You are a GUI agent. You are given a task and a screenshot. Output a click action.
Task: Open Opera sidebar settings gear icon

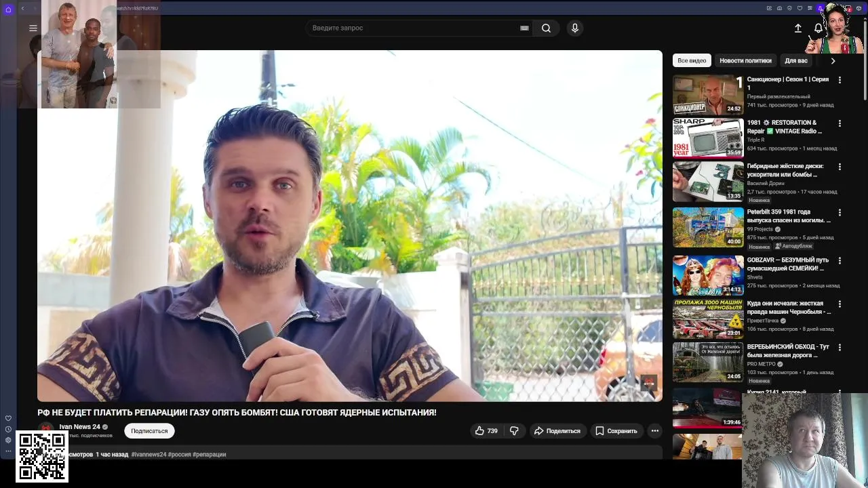pyautogui.click(x=8, y=440)
